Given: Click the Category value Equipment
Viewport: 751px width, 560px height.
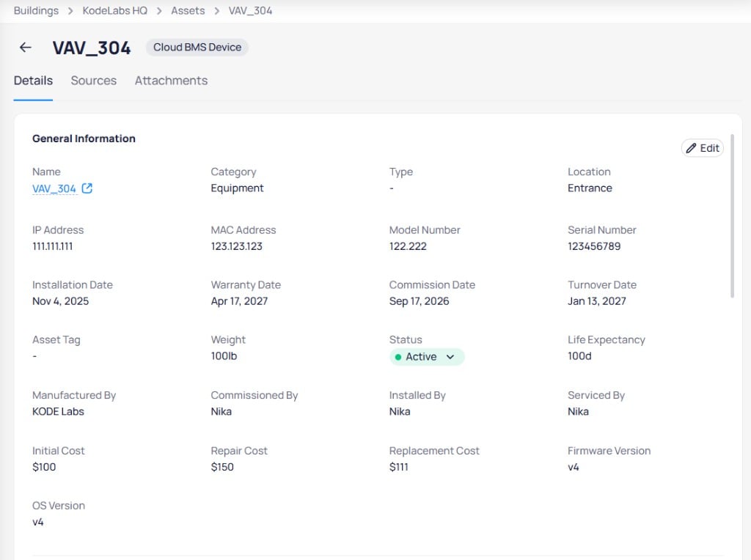Looking at the screenshot, I should [x=237, y=188].
